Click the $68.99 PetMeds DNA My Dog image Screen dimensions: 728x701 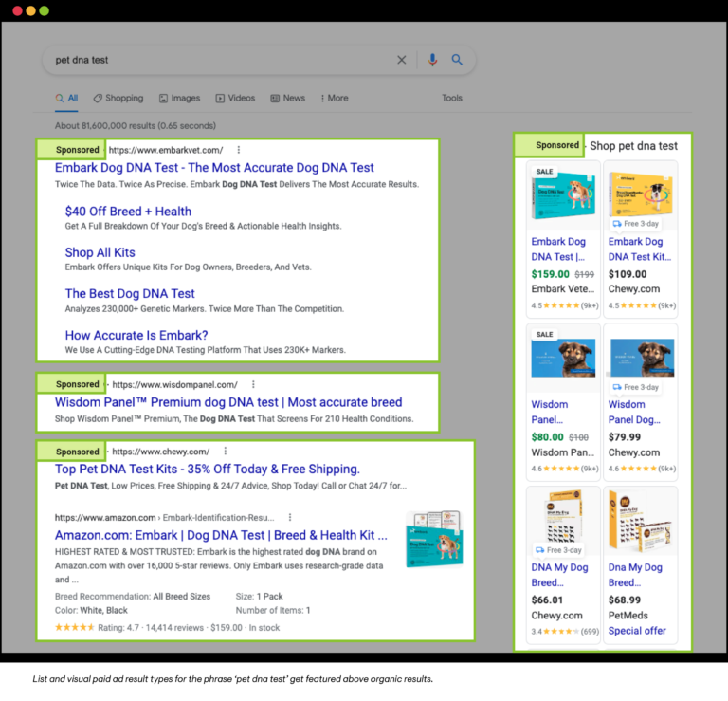[x=640, y=520]
